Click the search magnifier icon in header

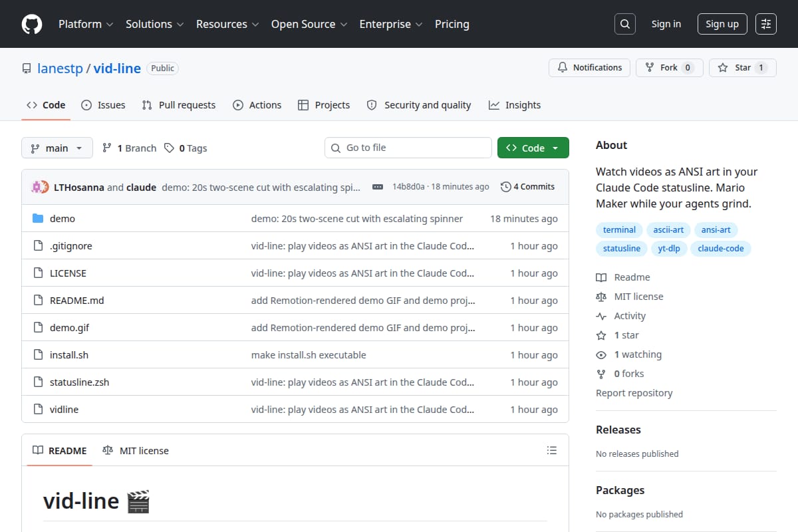(624, 24)
